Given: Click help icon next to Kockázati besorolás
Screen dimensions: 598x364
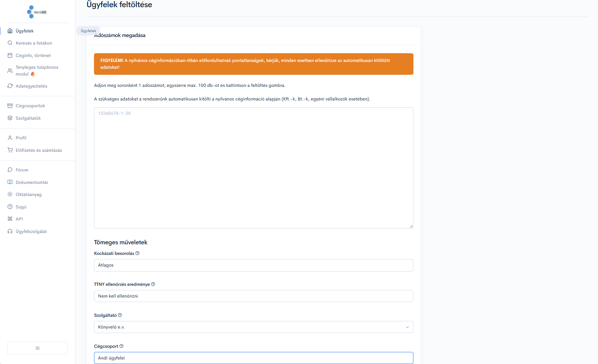Looking at the screenshot, I should coord(137,253).
